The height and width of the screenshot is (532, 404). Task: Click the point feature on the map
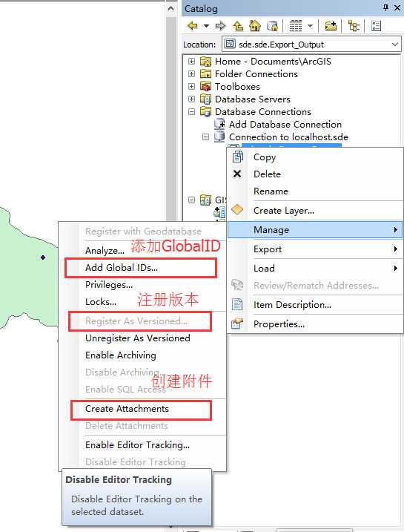point(43,257)
